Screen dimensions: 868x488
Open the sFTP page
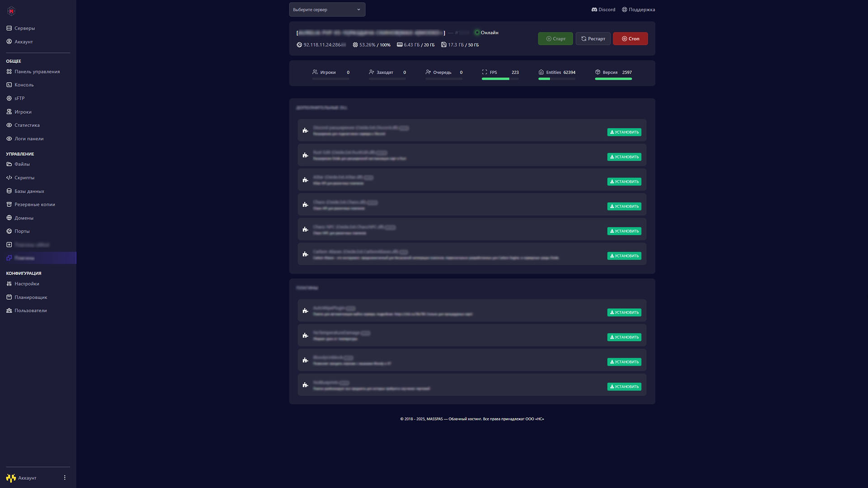(x=19, y=98)
